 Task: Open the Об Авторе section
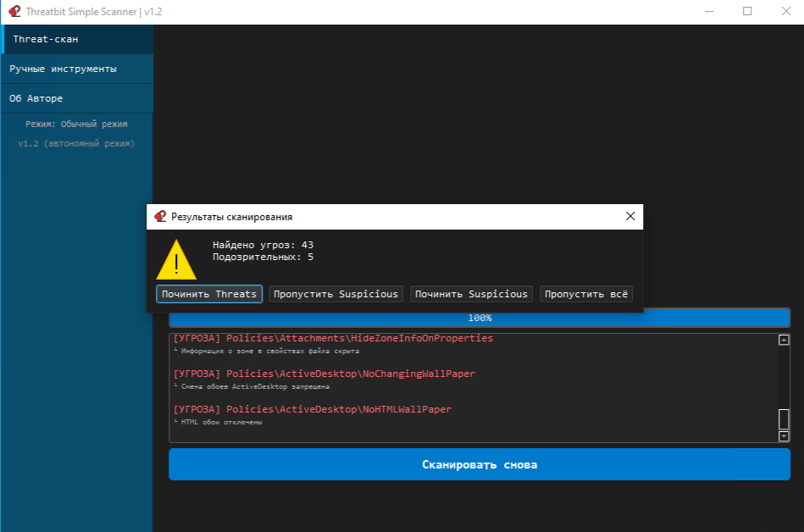77,98
